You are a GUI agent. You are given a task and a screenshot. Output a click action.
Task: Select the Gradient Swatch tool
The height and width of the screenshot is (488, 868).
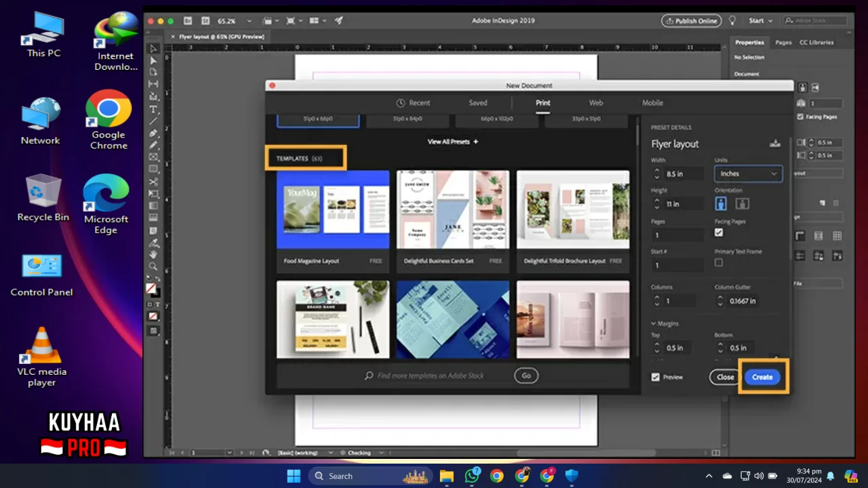154,206
